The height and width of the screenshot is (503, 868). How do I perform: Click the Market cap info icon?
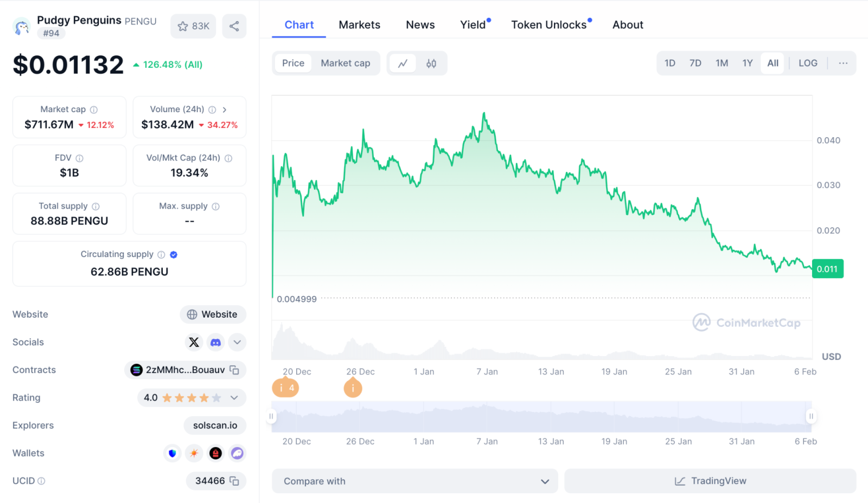point(94,109)
